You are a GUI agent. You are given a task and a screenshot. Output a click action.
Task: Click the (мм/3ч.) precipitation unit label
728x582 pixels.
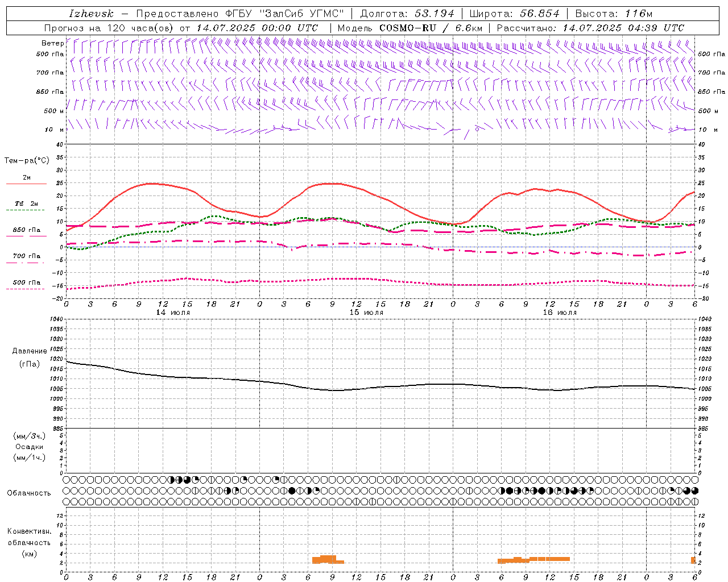(x=30, y=436)
